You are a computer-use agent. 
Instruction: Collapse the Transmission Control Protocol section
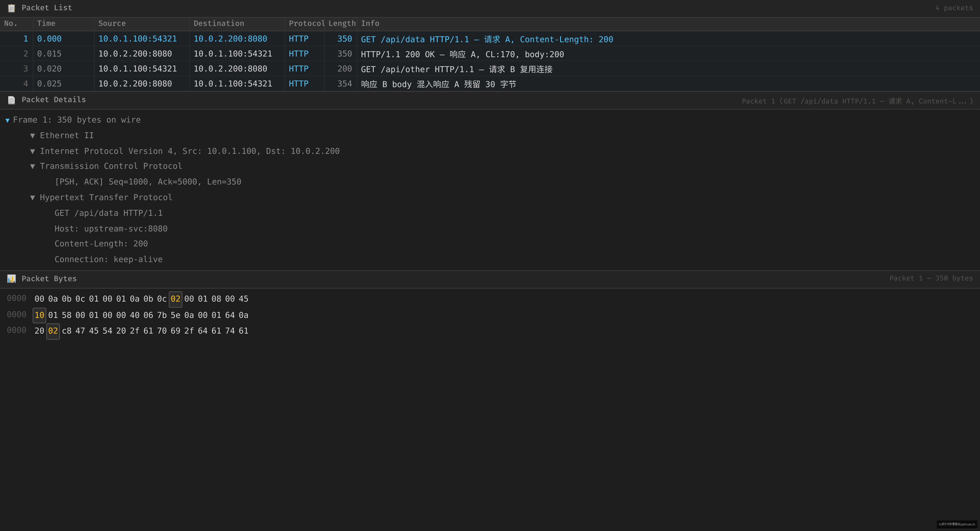(x=32, y=166)
